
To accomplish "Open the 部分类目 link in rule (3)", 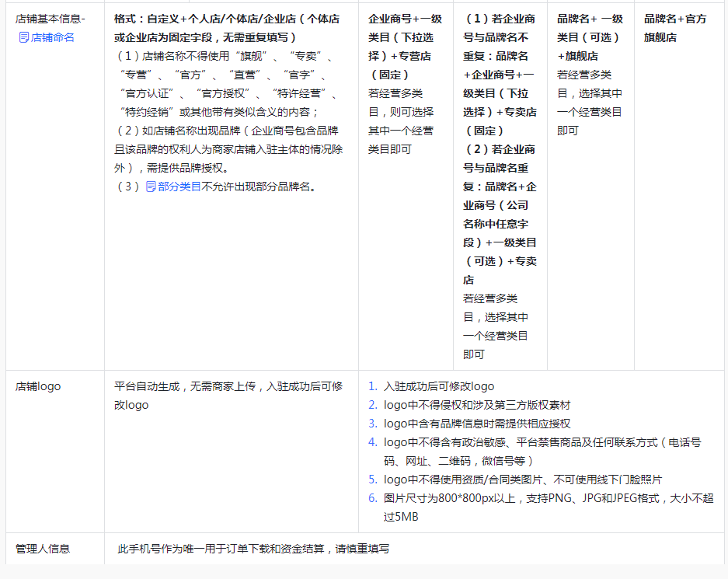I will (x=179, y=187).
